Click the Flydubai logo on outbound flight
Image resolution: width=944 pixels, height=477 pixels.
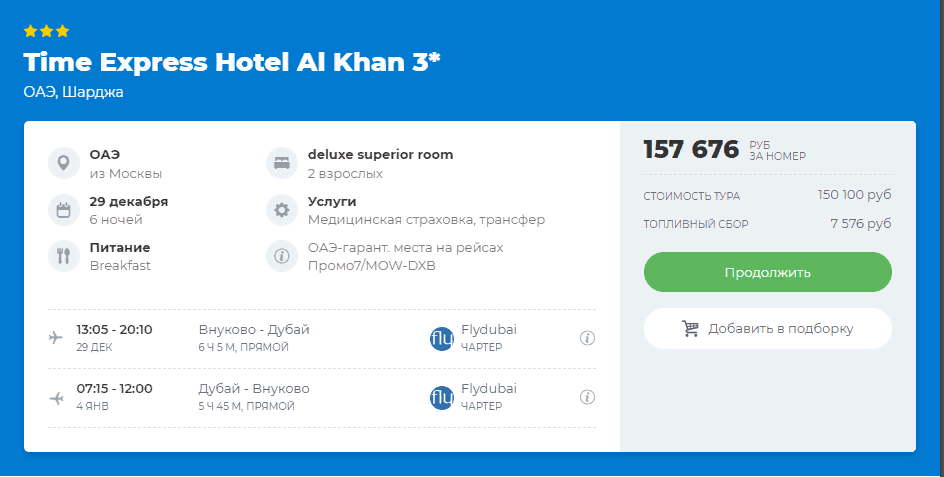(441, 338)
